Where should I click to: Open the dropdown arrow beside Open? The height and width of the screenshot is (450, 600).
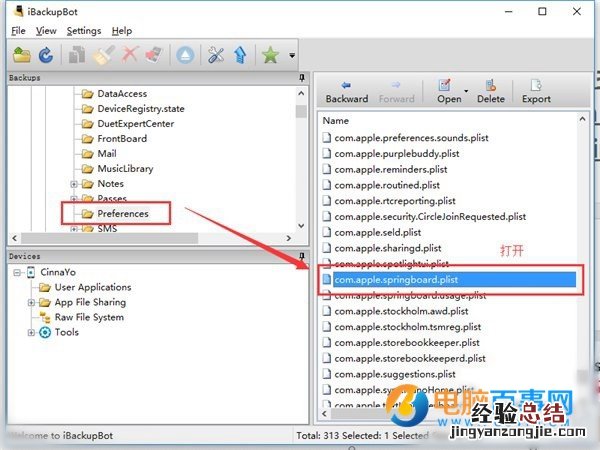point(466,91)
